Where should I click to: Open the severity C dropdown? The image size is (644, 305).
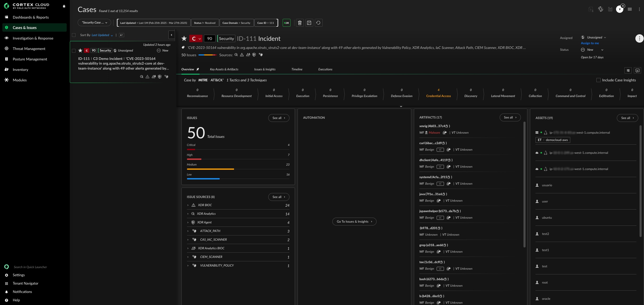coord(196,38)
